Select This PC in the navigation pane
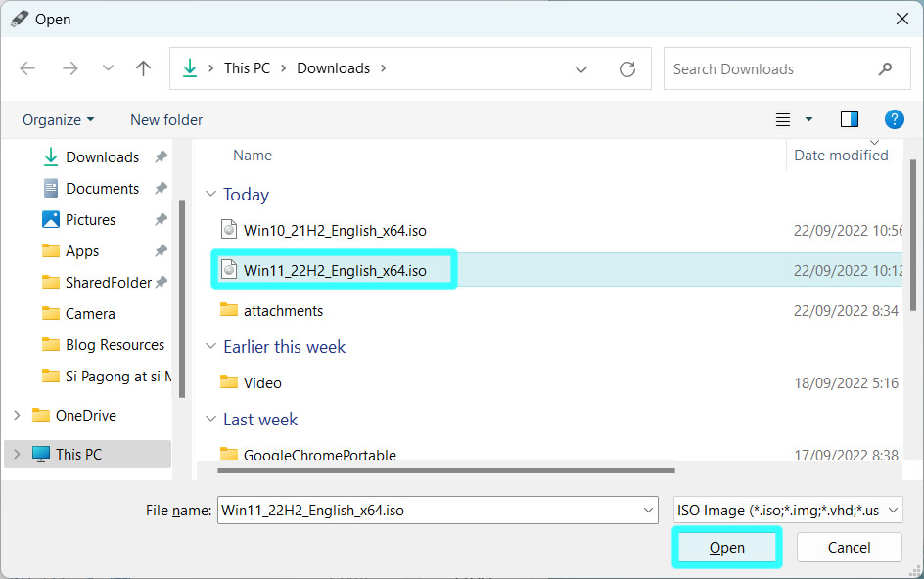Image resolution: width=924 pixels, height=579 pixels. click(x=78, y=454)
